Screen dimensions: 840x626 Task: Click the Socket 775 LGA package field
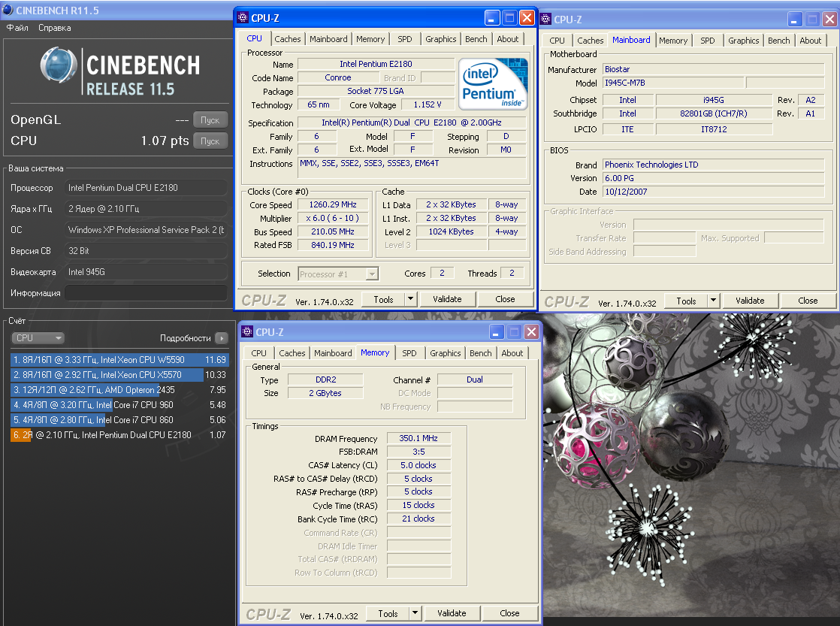[x=376, y=91]
